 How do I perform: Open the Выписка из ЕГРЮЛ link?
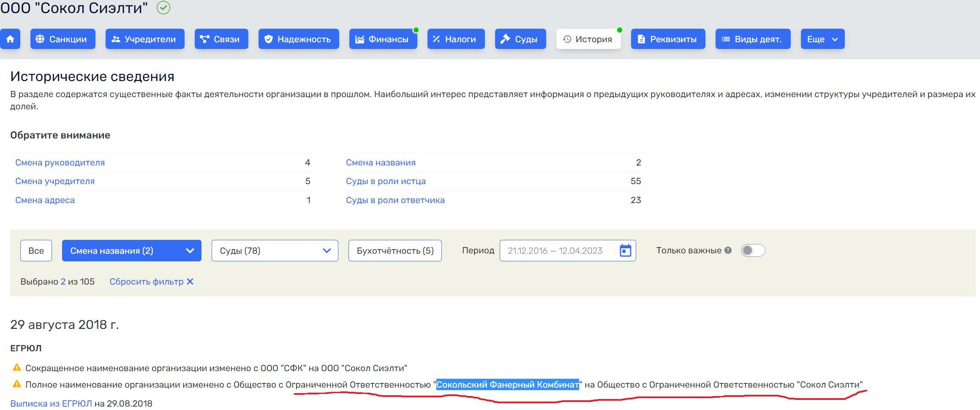[51, 404]
